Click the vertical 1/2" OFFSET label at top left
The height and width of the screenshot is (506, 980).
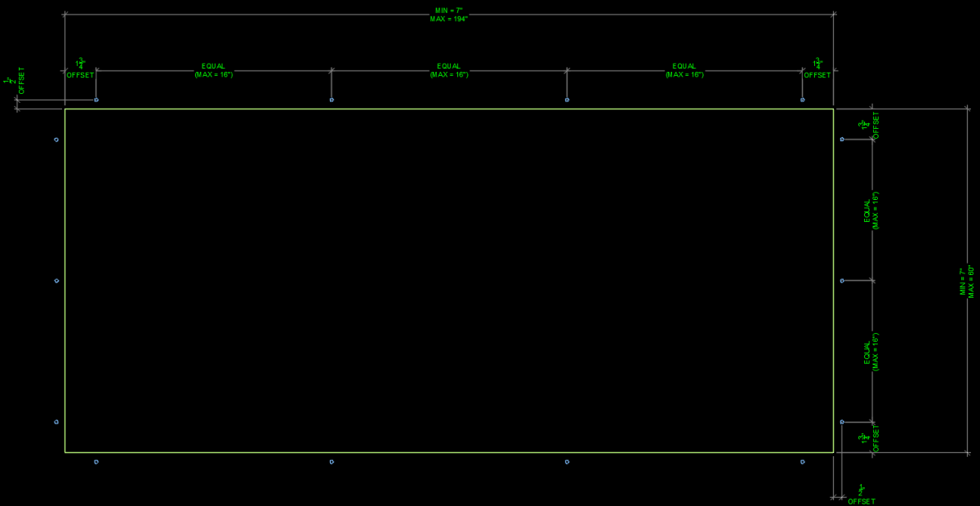(x=16, y=81)
